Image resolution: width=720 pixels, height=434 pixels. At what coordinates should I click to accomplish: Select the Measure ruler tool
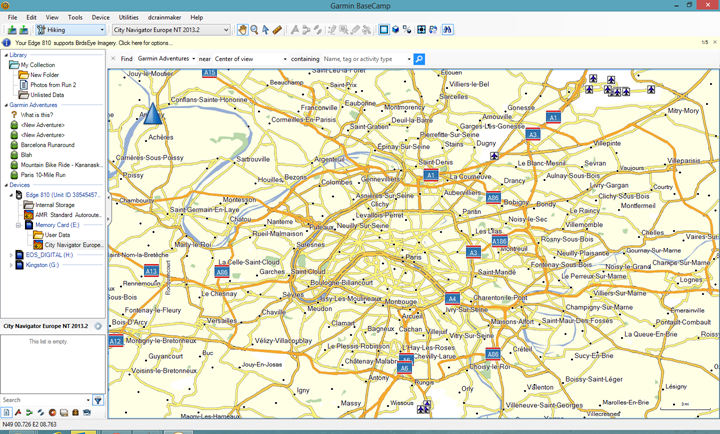(x=277, y=30)
